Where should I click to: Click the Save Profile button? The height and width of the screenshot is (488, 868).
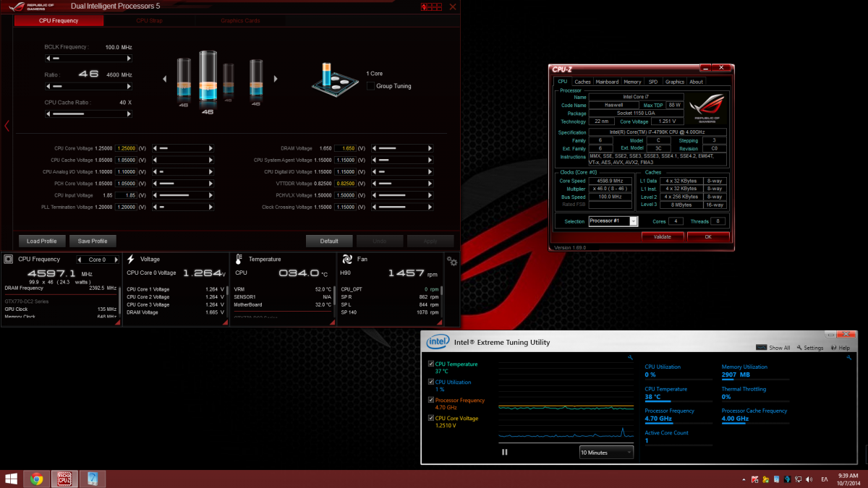[x=93, y=241]
